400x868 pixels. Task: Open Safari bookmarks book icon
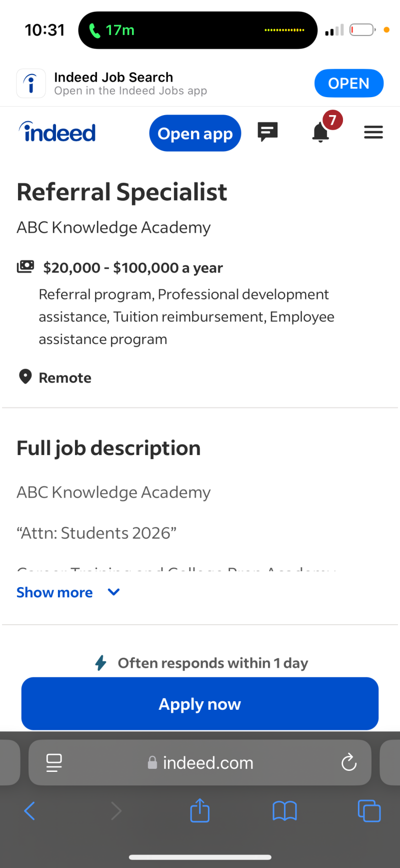(x=284, y=811)
